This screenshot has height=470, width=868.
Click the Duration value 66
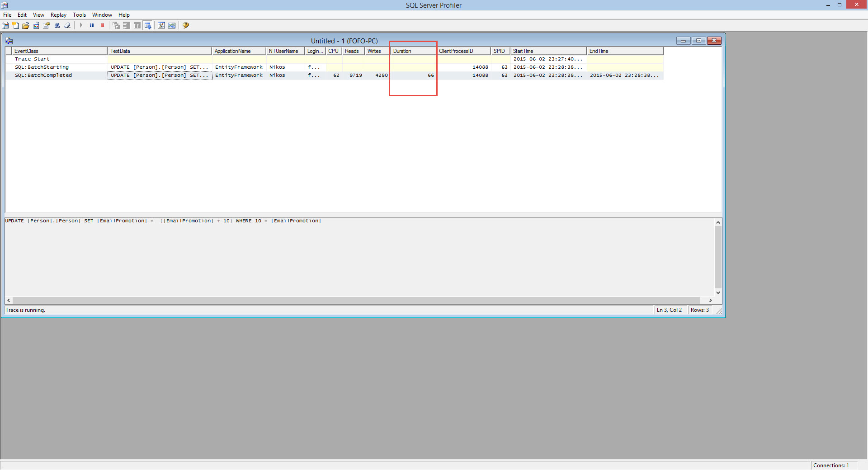tap(431, 75)
